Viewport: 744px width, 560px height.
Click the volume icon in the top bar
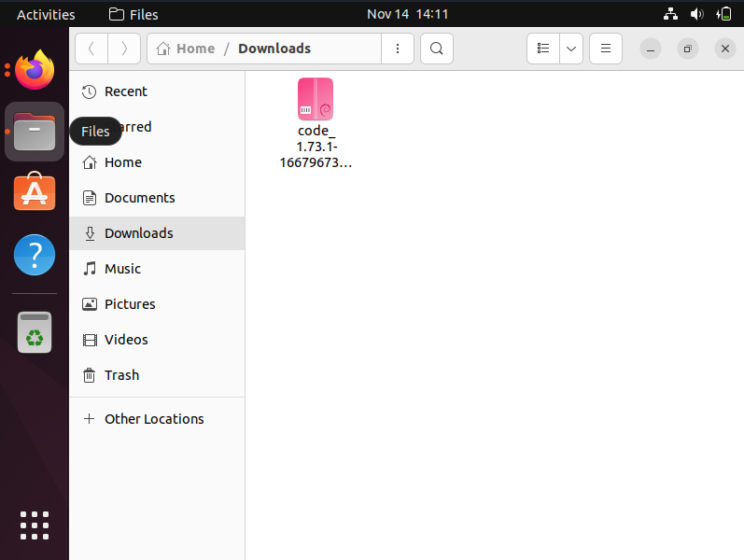click(x=696, y=14)
